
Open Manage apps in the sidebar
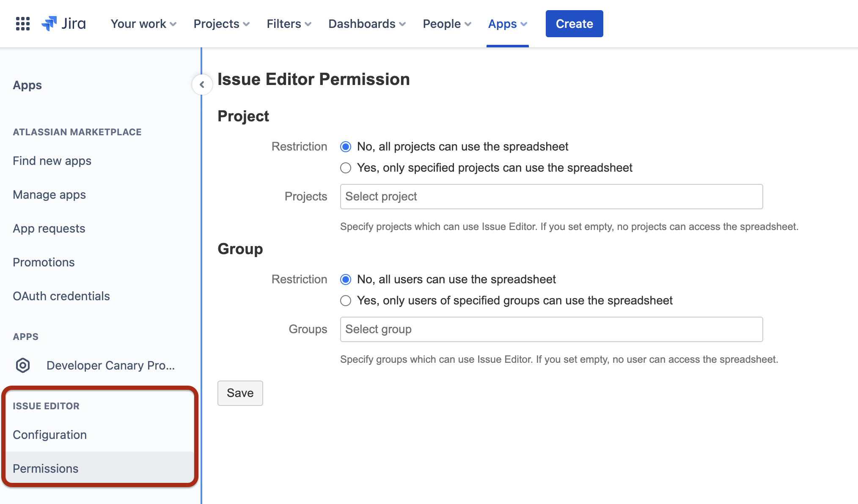coord(49,194)
